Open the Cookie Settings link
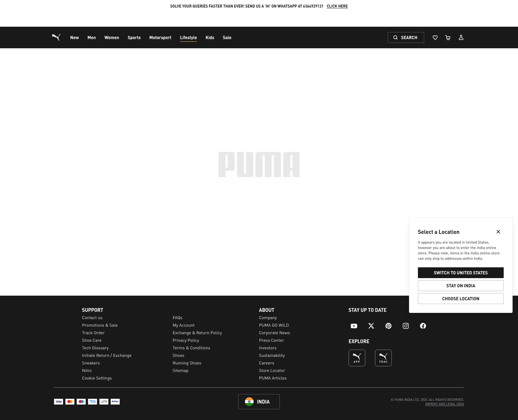The width and height of the screenshot is (518, 420). point(97,378)
